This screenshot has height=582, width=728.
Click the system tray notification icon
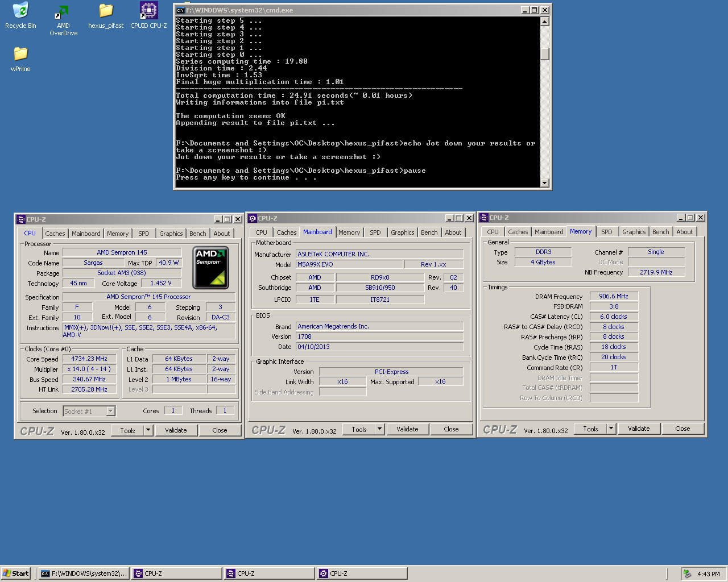coord(687,573)
